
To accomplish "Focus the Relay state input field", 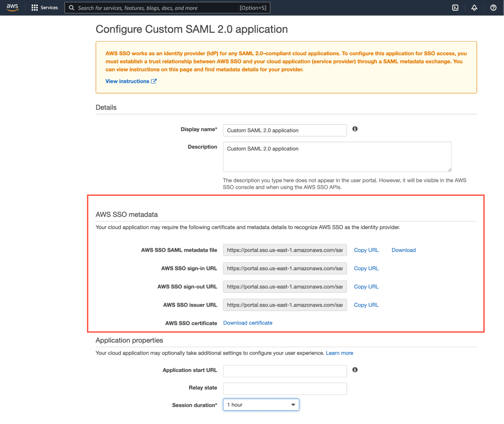I will [x=285, y=388].
